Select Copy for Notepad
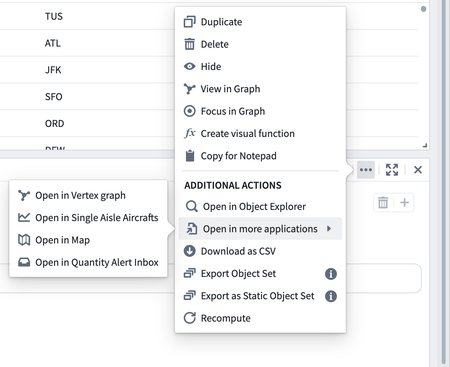The height and width of the screenshot is (367, 450). click(260, 156)
